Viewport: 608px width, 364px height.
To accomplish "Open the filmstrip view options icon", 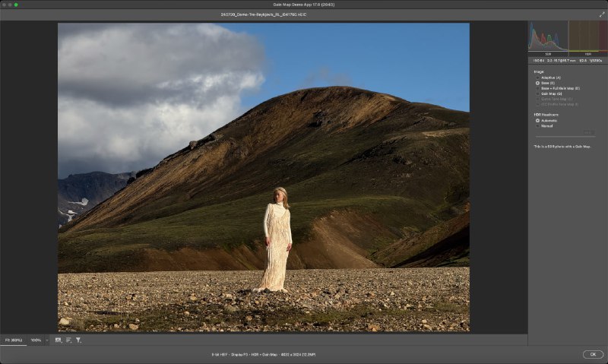I will [x=59, y=340].
